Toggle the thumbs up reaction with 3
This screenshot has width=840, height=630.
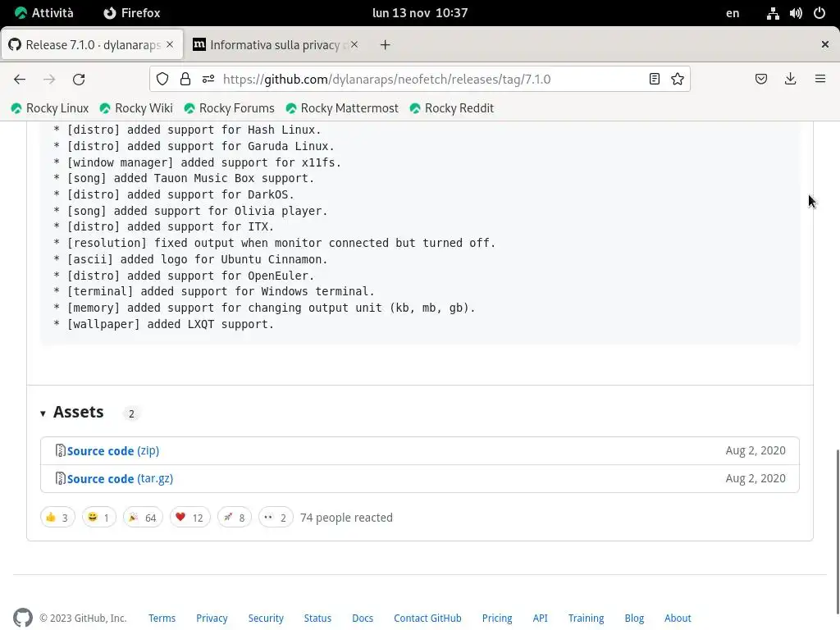click(x=57, y=518)
